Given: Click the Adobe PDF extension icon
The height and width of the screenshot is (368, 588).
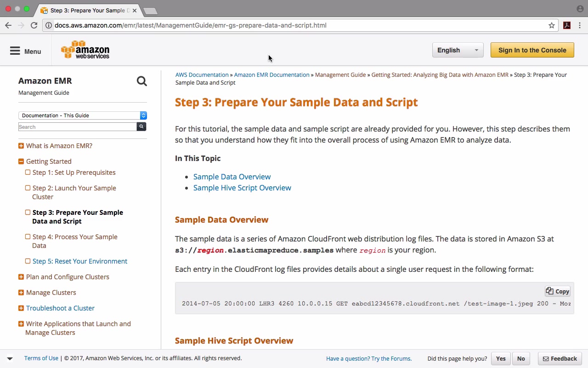Looking at the screenshot, I should (x=567, y=25).
